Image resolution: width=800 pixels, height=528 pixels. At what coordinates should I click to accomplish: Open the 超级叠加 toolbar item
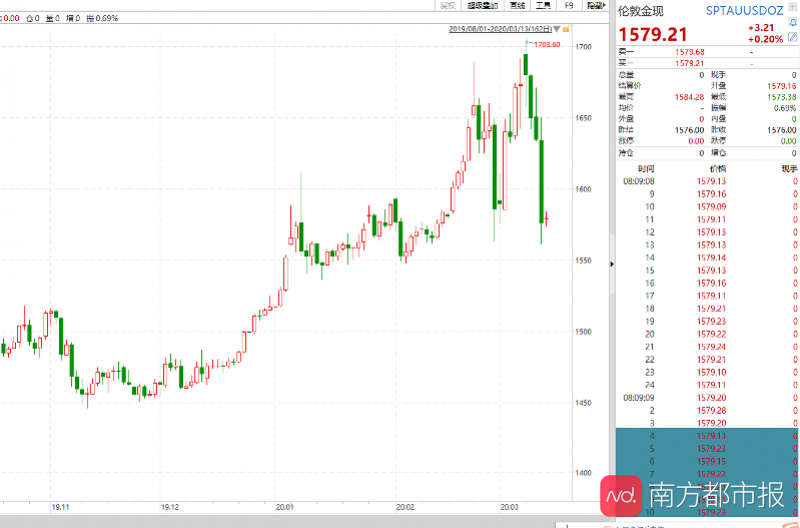[482, 6]
